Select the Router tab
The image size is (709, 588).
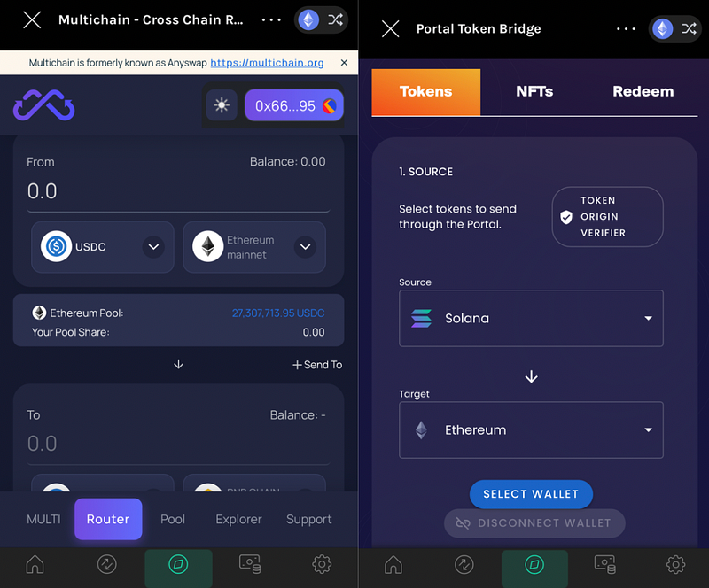click(108, 519)
